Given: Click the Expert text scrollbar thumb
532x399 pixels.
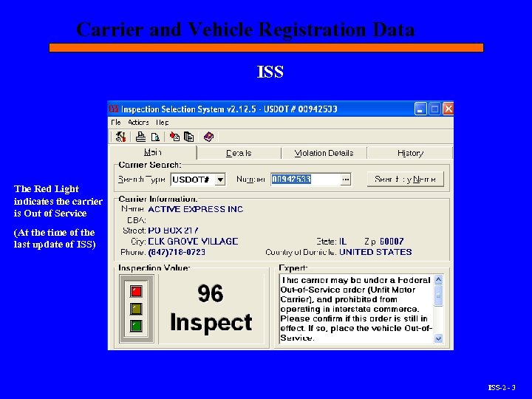Looking at the screenshot, I should pyautogui.click(x=438, y=296).
